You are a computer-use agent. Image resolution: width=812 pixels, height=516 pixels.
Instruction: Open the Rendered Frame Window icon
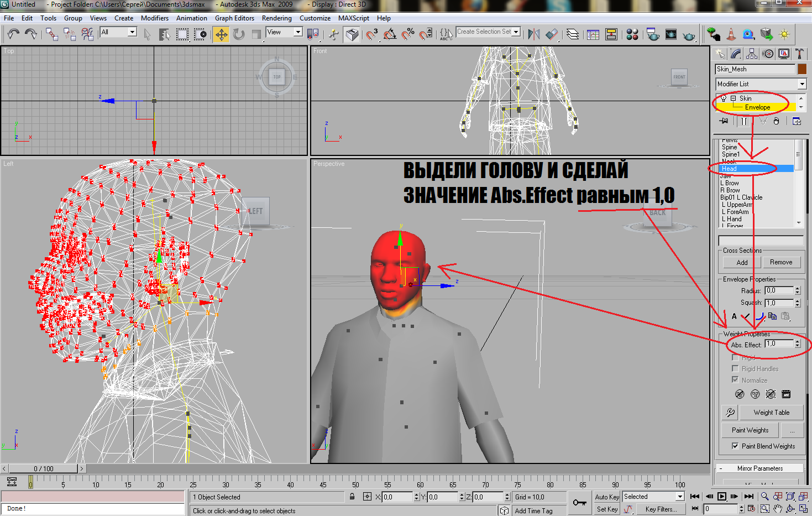tap(670, 34)
